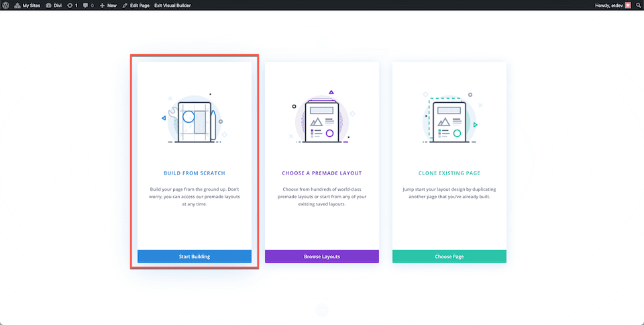Screen dimensions: 644x325
Task: Click the premade layout illustration
Action: click(322, 118)
